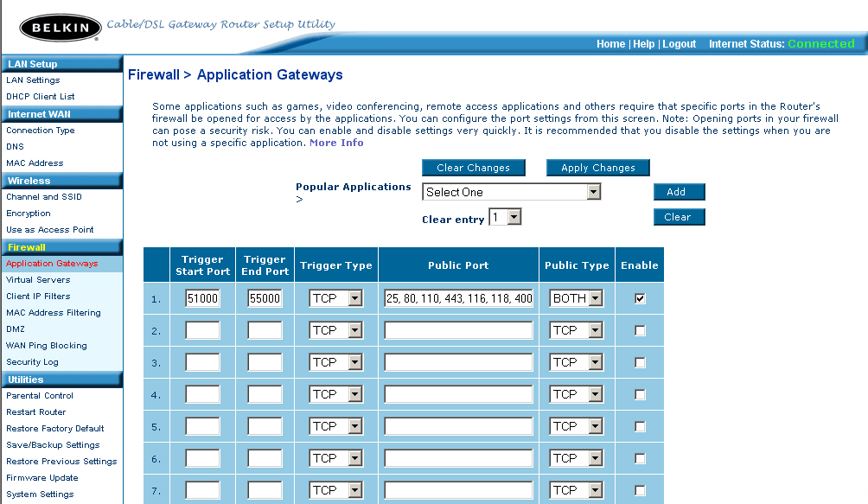868x504 pixels.
Task: Click the Add button
Action: click(x=679, y=192)
